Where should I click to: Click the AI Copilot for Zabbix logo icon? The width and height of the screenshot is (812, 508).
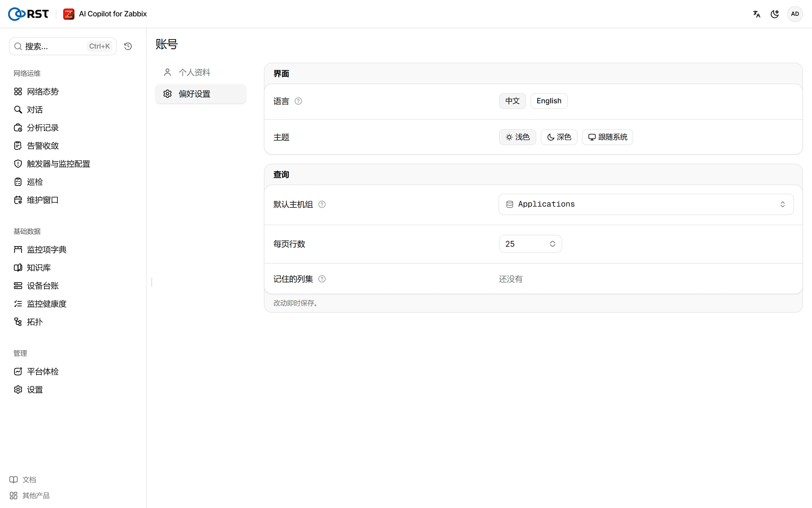69,14
